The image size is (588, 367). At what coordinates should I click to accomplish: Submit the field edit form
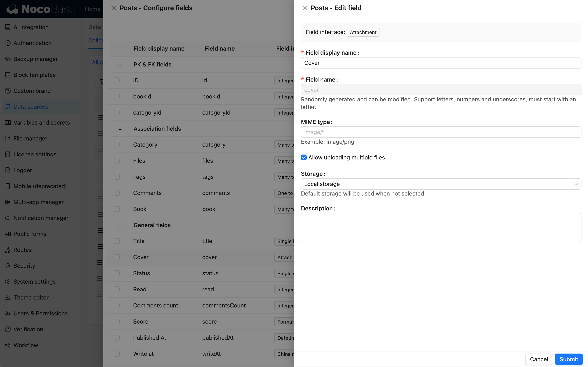569,359
